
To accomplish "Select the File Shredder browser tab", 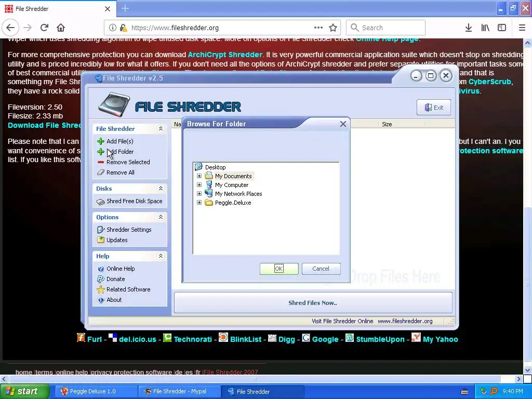I will click(x=58, y=9).
